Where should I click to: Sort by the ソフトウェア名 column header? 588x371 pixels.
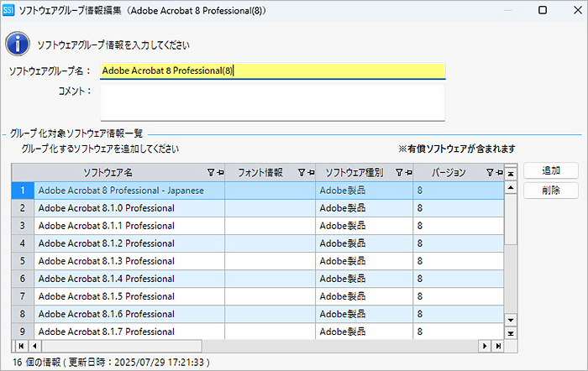[x=108, y=172]
